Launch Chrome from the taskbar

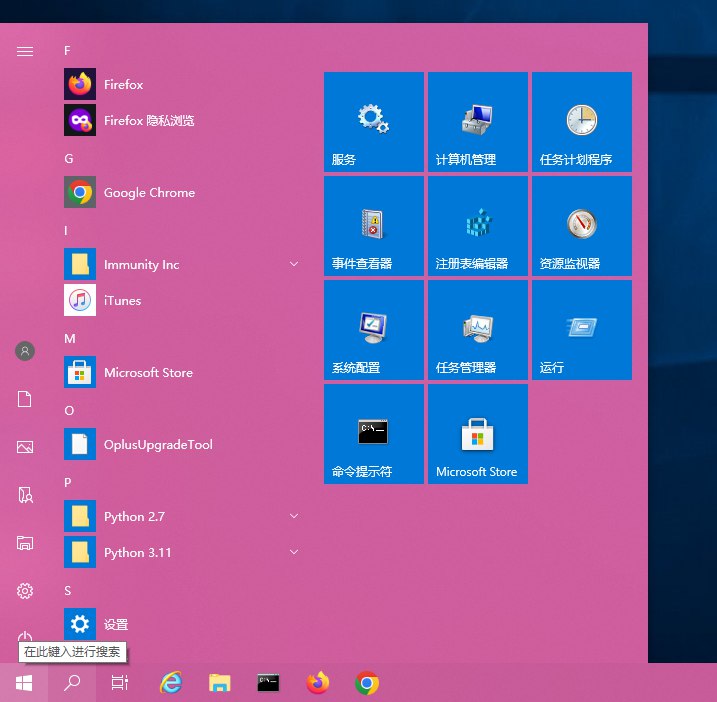tap(366, 683)
